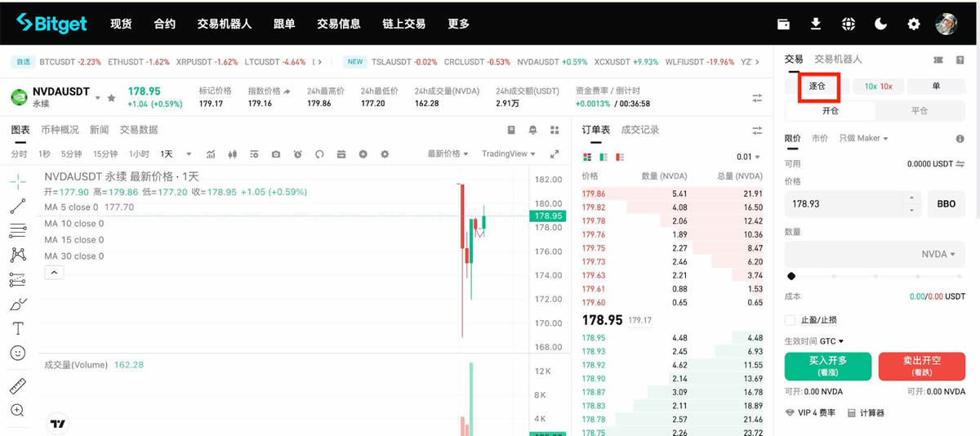Take chart screenshot with camera icon

276,154
